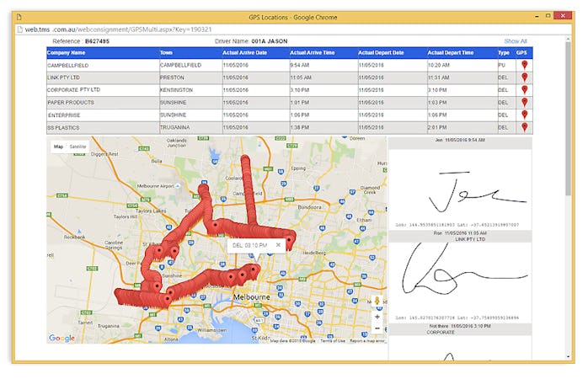This screenshot has width=588, height=379.
Task: Click the page icon in address bar
Action: point(19,29)
